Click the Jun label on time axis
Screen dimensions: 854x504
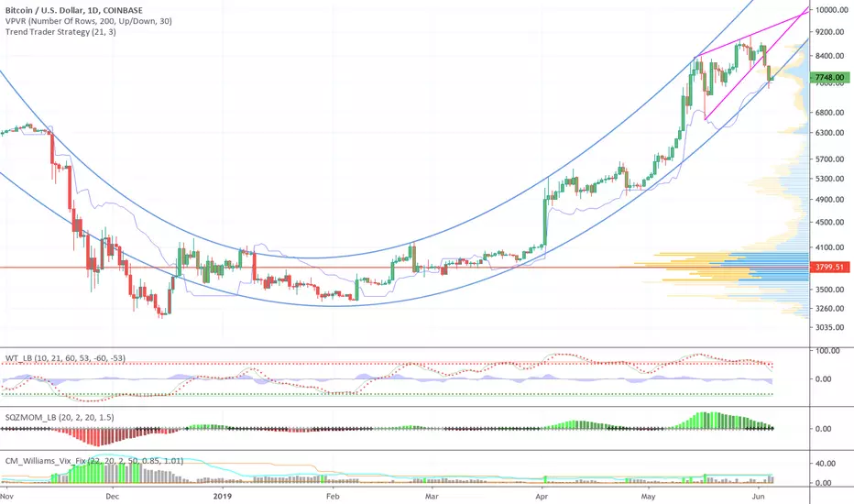coord(758,497)
